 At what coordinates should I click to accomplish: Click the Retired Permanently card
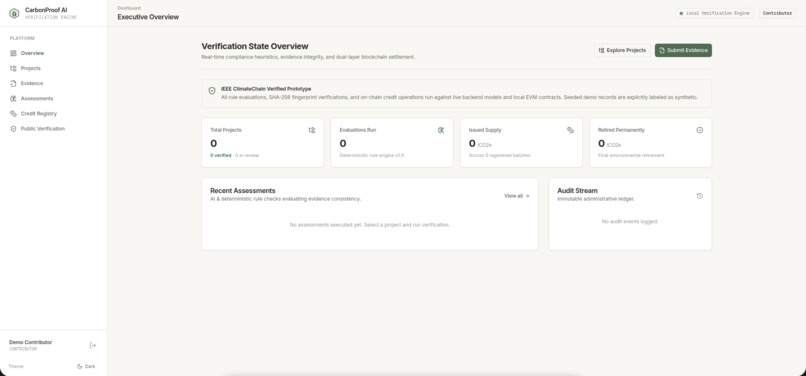(x=650, y=142)
